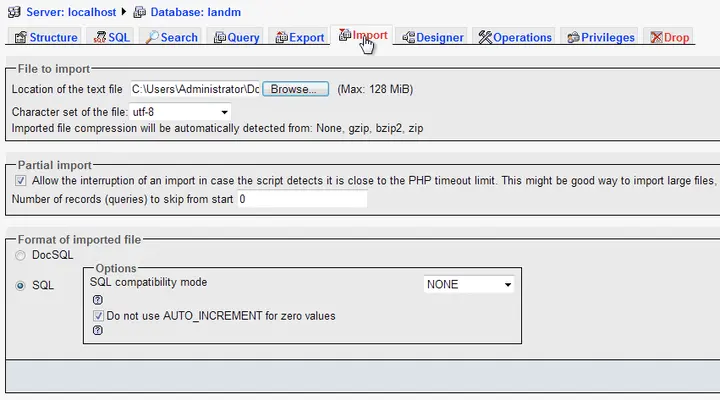Click the Search tab magnifier icon
The height and width of the screenshot is (400, 720).
click(152, 37)
